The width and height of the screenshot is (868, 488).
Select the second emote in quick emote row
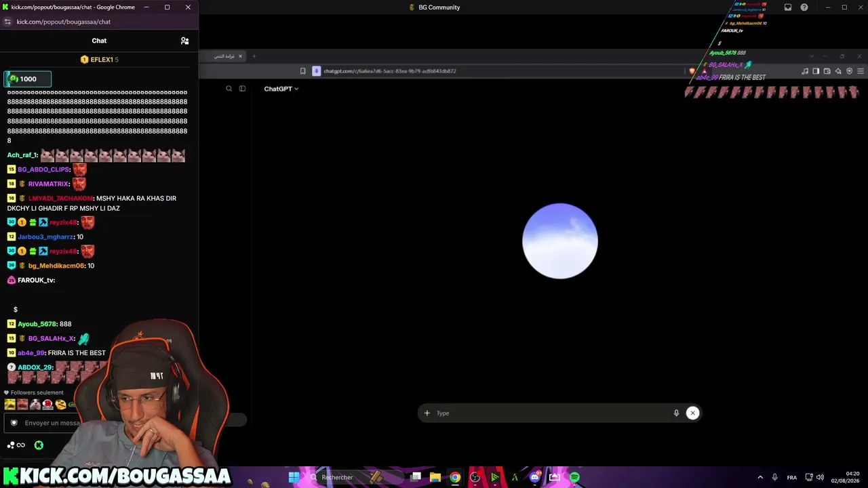[22, 405]
